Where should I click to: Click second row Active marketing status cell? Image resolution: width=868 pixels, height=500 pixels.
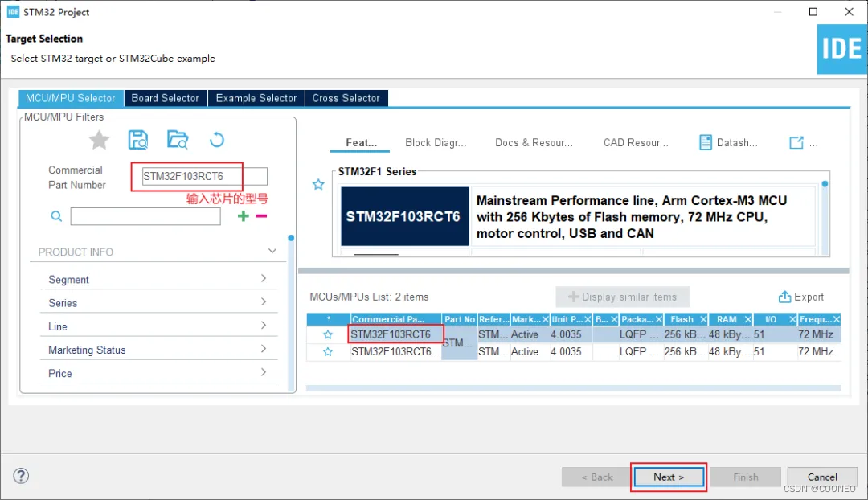pos(530,351)
